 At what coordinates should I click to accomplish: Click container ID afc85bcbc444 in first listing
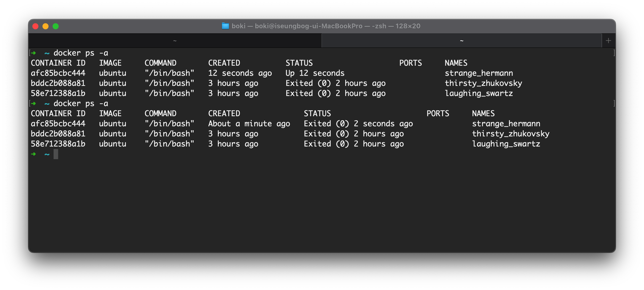[58, 73]
